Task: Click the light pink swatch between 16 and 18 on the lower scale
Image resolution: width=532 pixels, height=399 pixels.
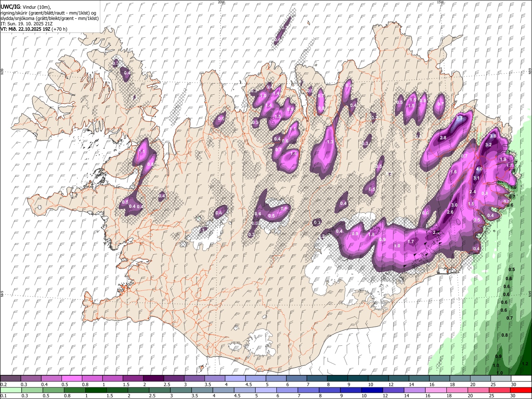Action: click(x=436, y=390)
